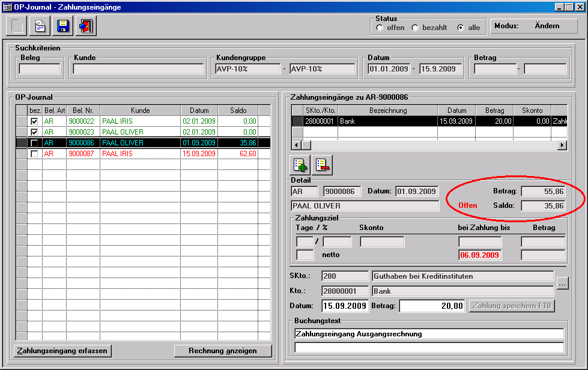Select the 'offen' status radio button
The width and height of the screenshot is (588, 370).
[x=380, y=28]
